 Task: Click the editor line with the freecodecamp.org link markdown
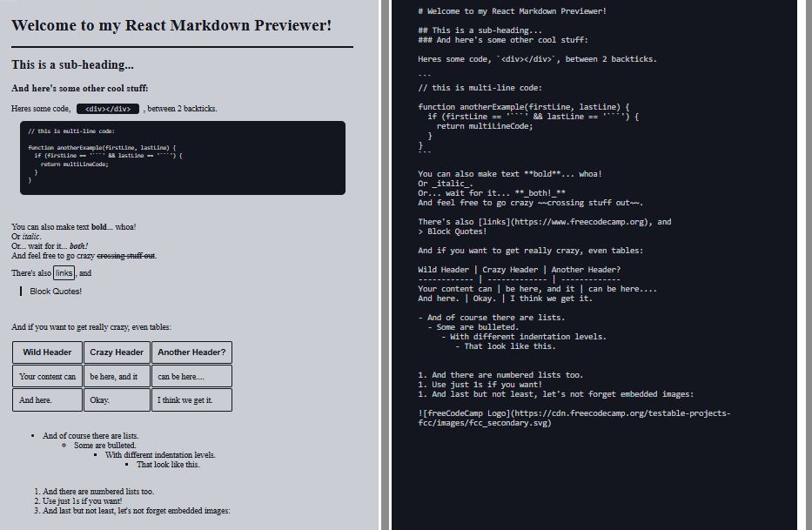[545, 222]
